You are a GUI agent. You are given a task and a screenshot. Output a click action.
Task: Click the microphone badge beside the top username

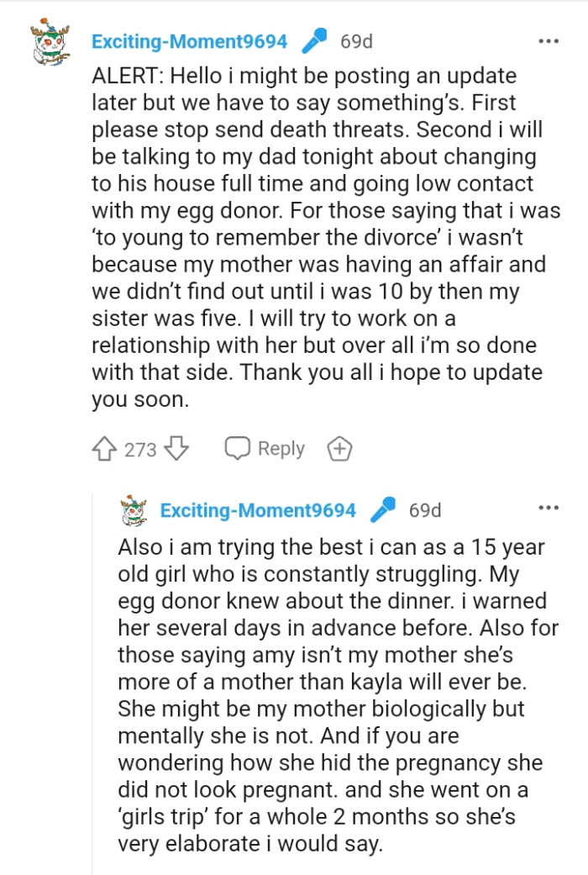click(312, 40)
